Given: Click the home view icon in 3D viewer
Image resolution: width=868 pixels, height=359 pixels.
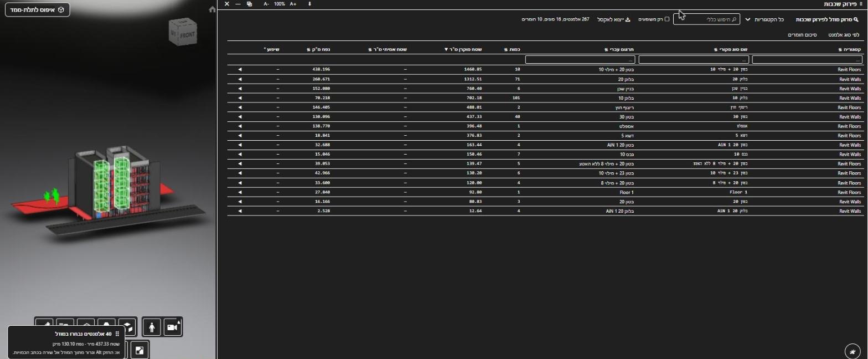Looking at the screenshot, I should pyautogui.click(x=211, y=9).
